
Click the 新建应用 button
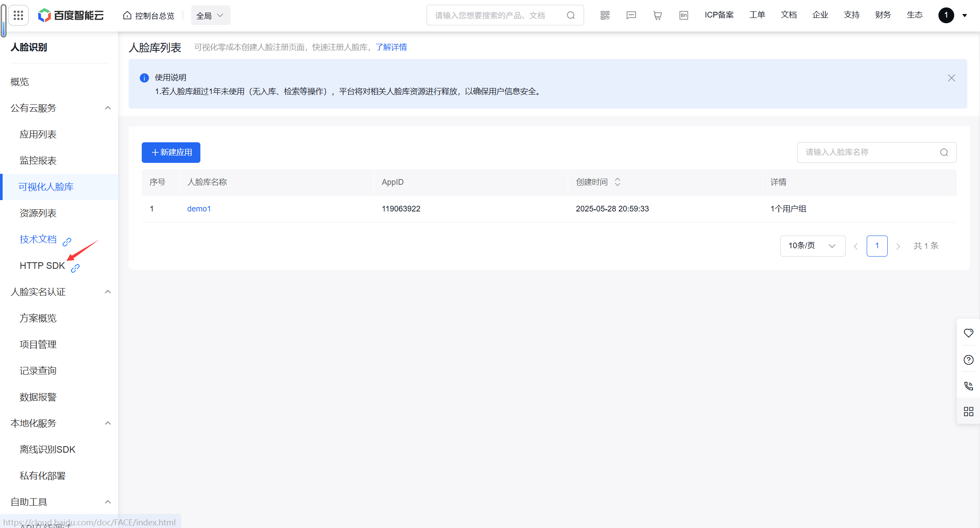click(x=171, y=152)
